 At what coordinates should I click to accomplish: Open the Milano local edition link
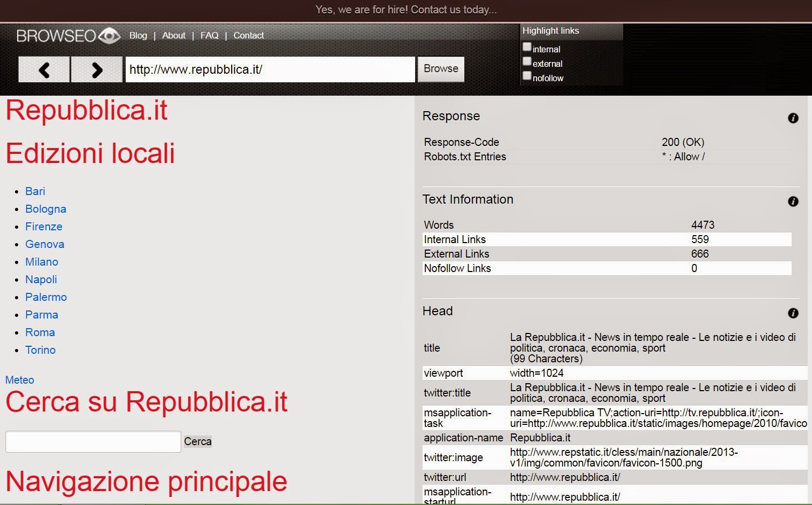click(x=42, y=262)
